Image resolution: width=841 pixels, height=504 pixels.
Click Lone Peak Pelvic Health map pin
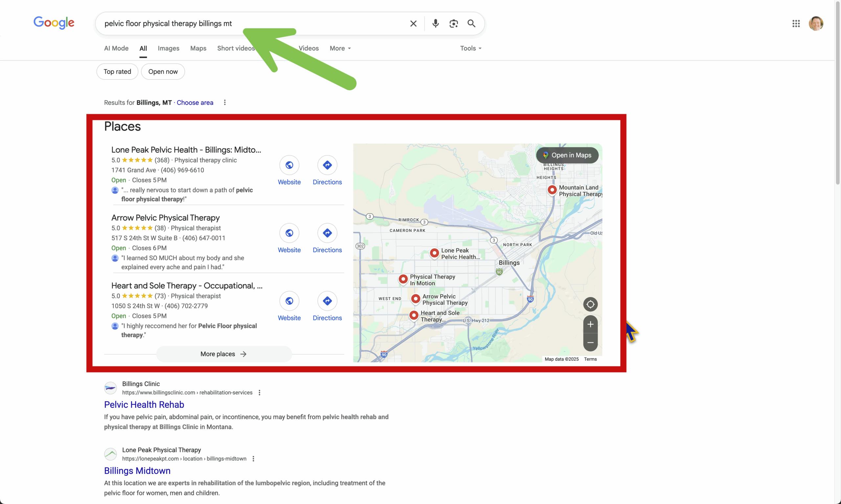pyautogui.click(x=434, y=253)
